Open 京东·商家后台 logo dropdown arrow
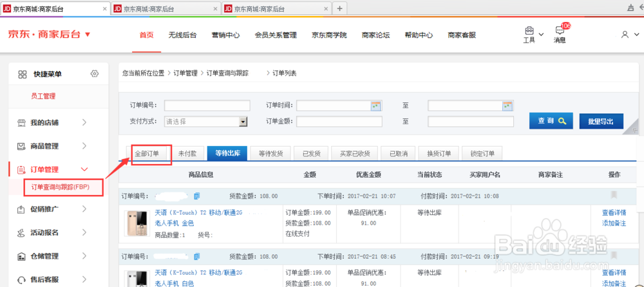The image size is (644, 287). click(x=87, y=35)
